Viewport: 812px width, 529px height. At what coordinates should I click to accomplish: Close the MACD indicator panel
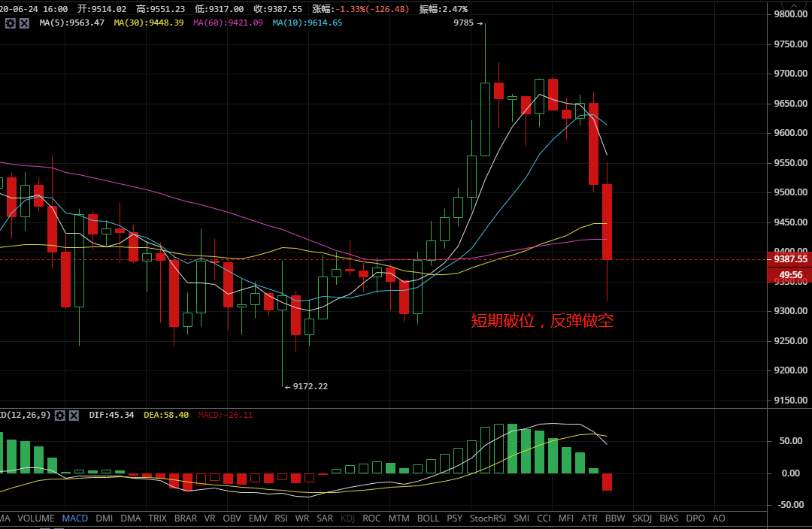tap(74, 415)
